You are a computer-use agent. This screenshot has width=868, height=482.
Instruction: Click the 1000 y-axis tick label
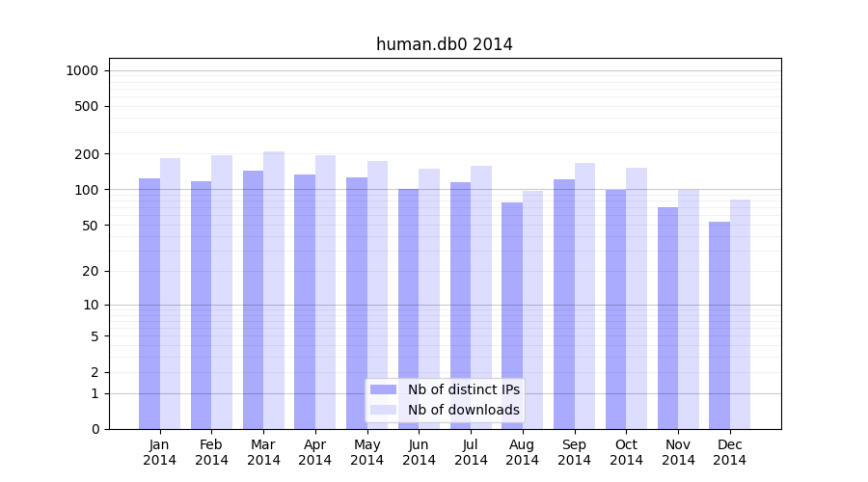tap(82, 70)
